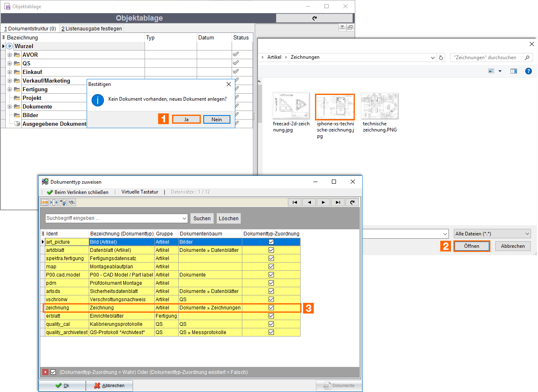Select iphone-xs-technische-zeichnung.jpg thumbnail
The height and width of the screenshot is (392, 538).
point(335,107)
